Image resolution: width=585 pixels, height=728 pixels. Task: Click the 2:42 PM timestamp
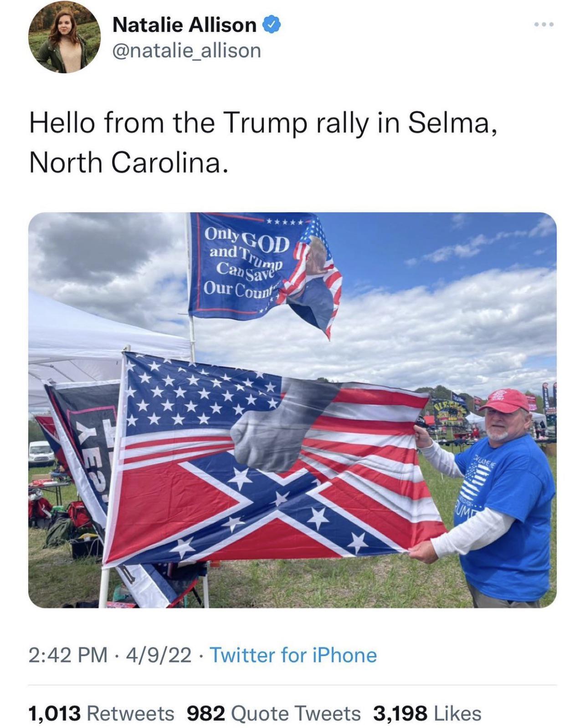[x=68, y=655]
